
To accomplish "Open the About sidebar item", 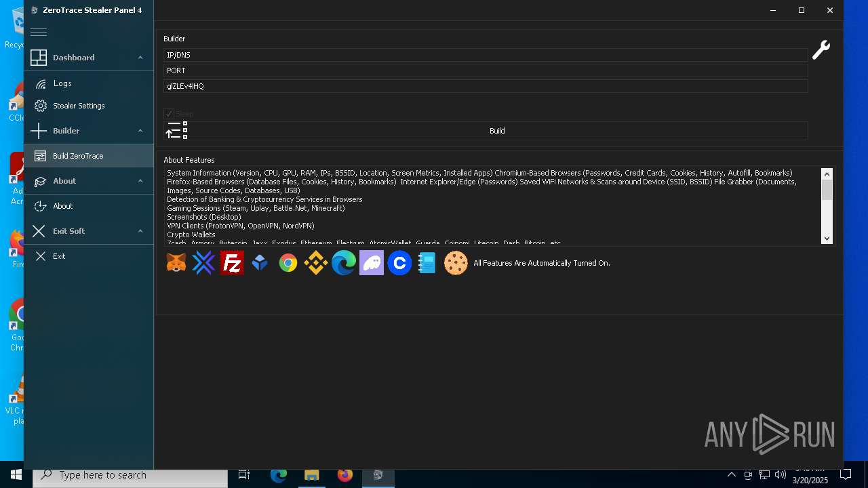I will click(89, 206).
